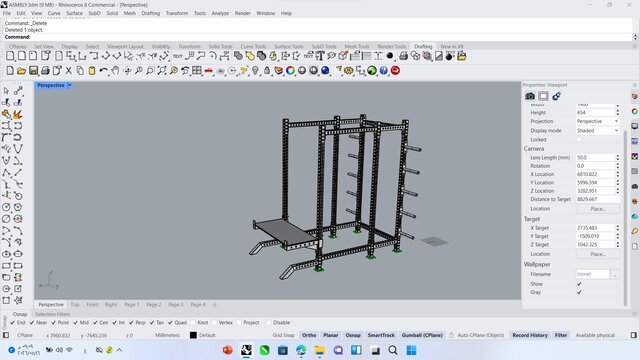Enable the Vertex osnap checkbox
Viewport: 640px width, 360px height.
[214, 322]
